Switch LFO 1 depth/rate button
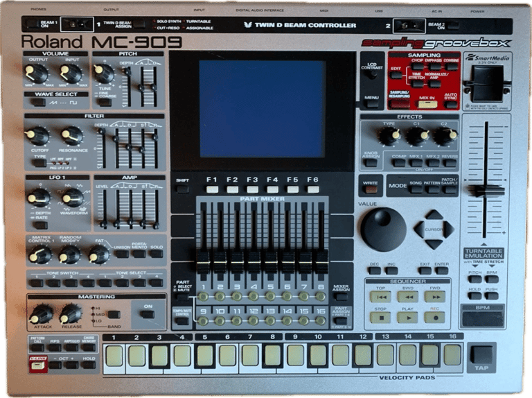532x398 pixels. click(x=41, y=225)
